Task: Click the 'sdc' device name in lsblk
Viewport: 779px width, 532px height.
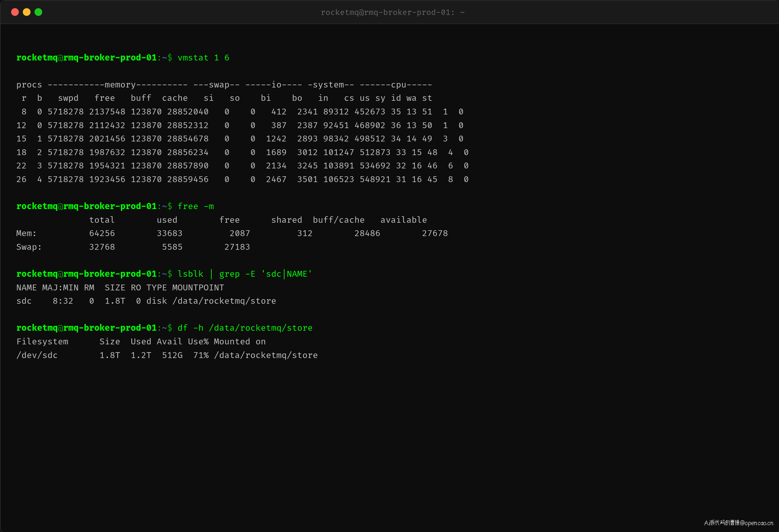Action: (x=24, y=301)
